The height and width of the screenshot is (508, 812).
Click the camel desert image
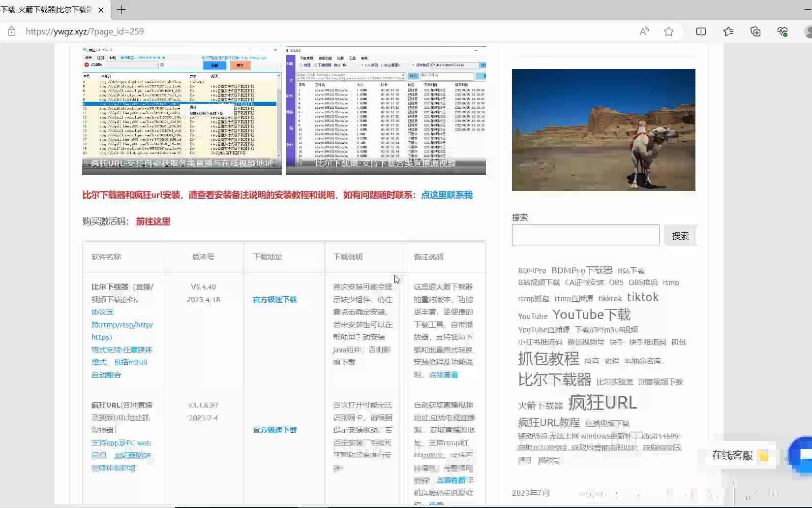(x=603, y=130)
